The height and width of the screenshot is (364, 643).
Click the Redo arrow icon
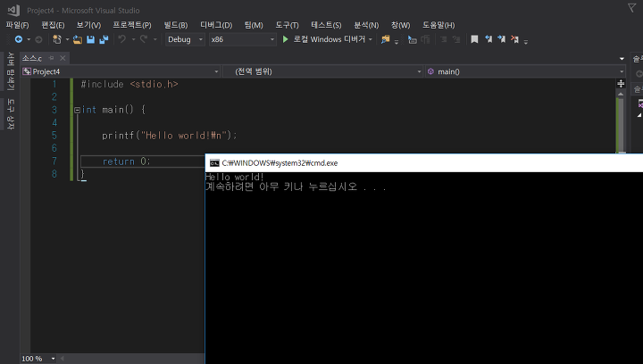[144, 39]
